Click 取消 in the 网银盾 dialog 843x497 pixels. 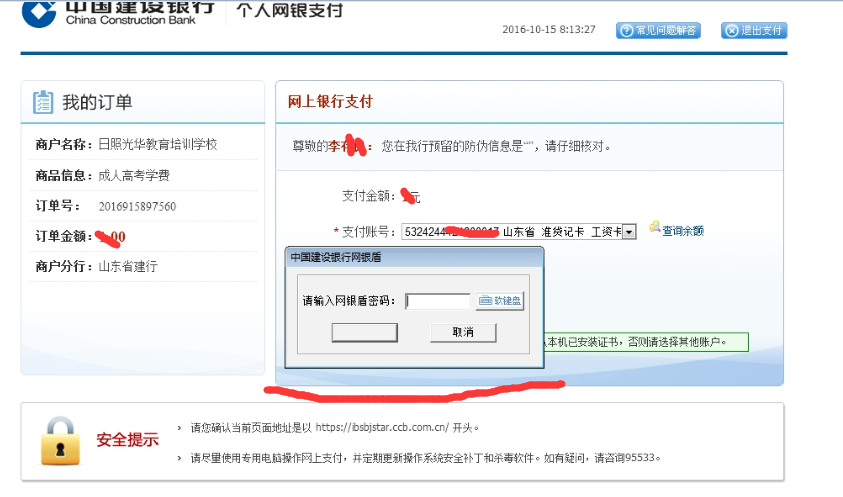pos(463,332)
